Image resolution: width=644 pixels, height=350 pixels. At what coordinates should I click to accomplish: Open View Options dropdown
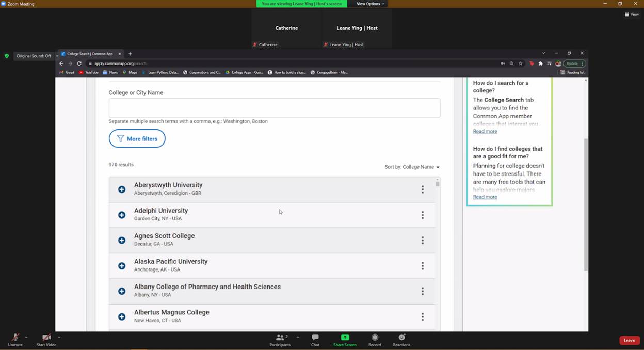click(x=370, y=4)
